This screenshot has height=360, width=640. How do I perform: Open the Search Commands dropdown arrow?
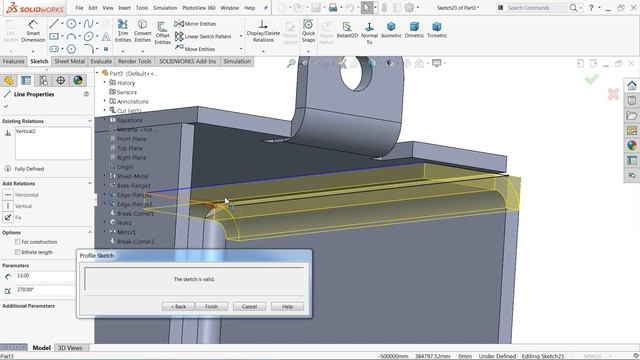click(x=581, y=8)
